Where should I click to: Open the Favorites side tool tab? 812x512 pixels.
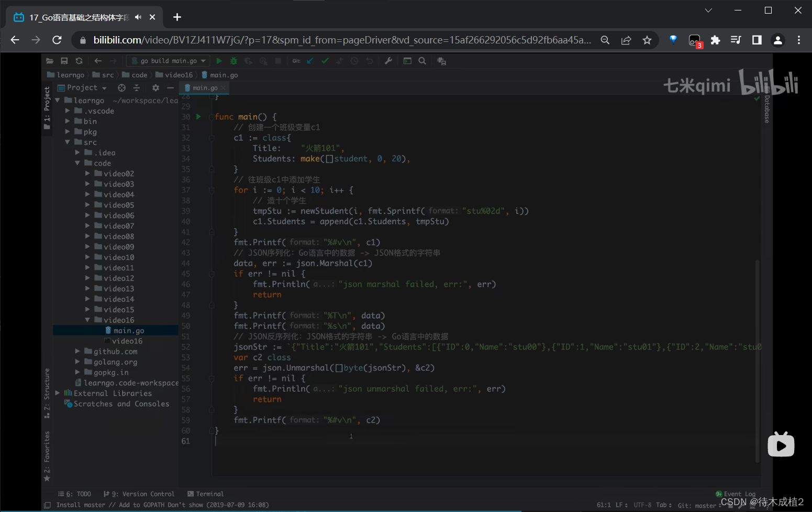tap(47, 456)
